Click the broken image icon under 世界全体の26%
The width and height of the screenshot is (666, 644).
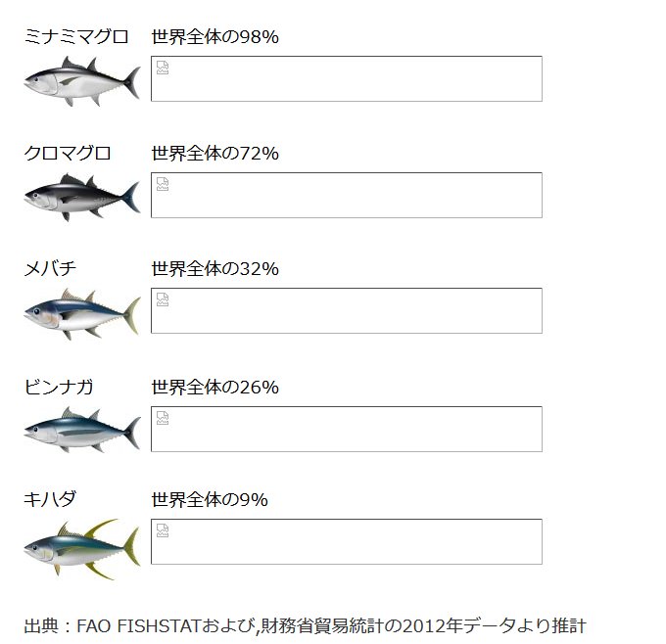(163, 418)
